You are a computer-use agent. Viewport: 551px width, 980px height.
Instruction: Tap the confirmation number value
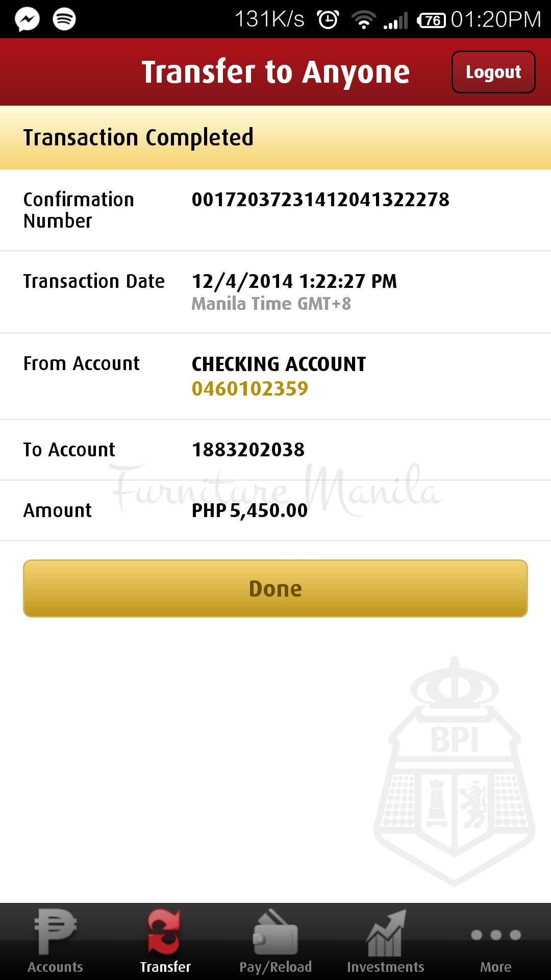[x=320, y=200]
